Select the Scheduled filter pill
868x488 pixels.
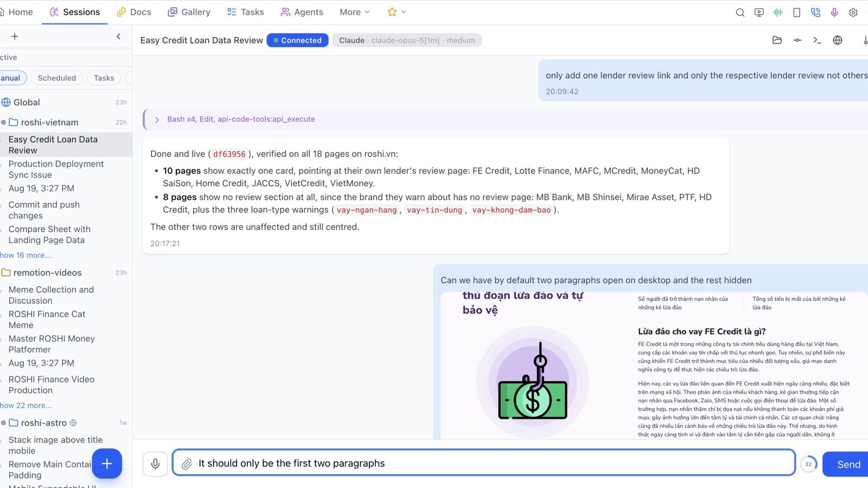[57, 78]
